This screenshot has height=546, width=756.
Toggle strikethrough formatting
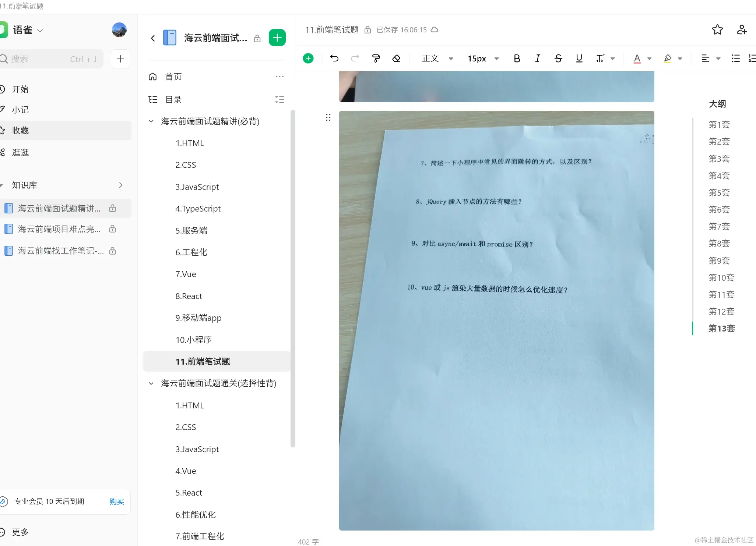[x=558, y=58]
